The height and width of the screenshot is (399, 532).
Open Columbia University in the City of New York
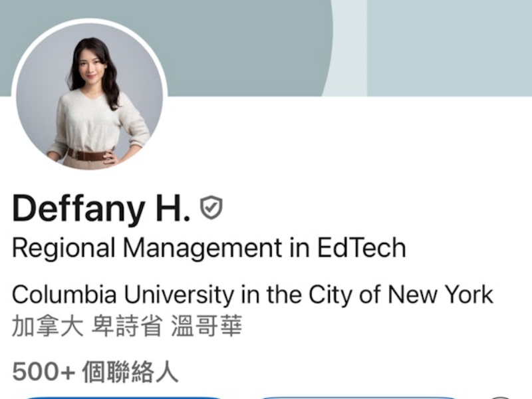click(253, 295)
